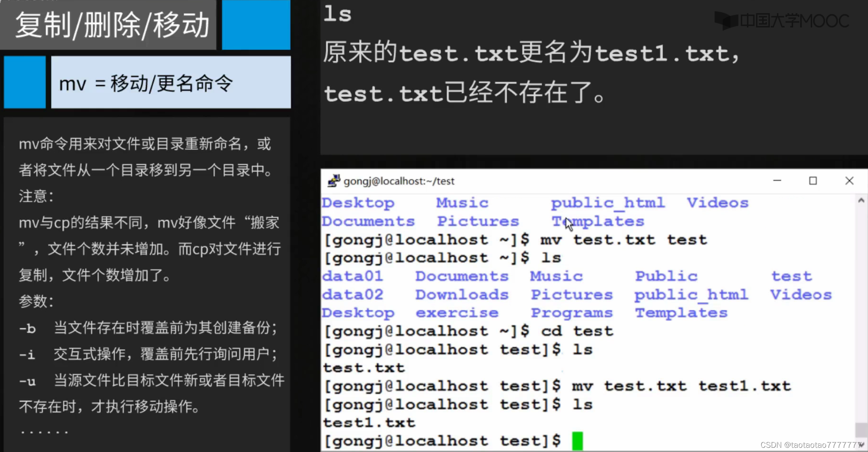Click 'Templates' in the lower ls listing
Screen dimensions: 868x452
click(x=681, y=313)
